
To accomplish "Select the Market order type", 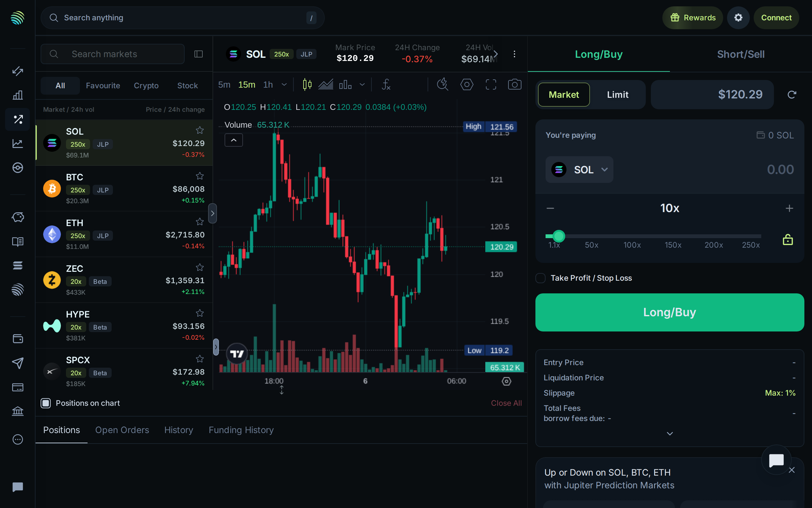I will click(x=564, y=94).
